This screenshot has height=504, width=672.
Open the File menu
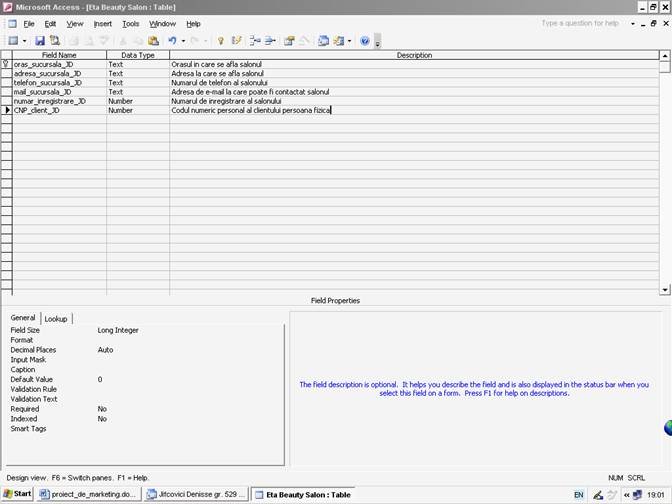coord(29,24)
